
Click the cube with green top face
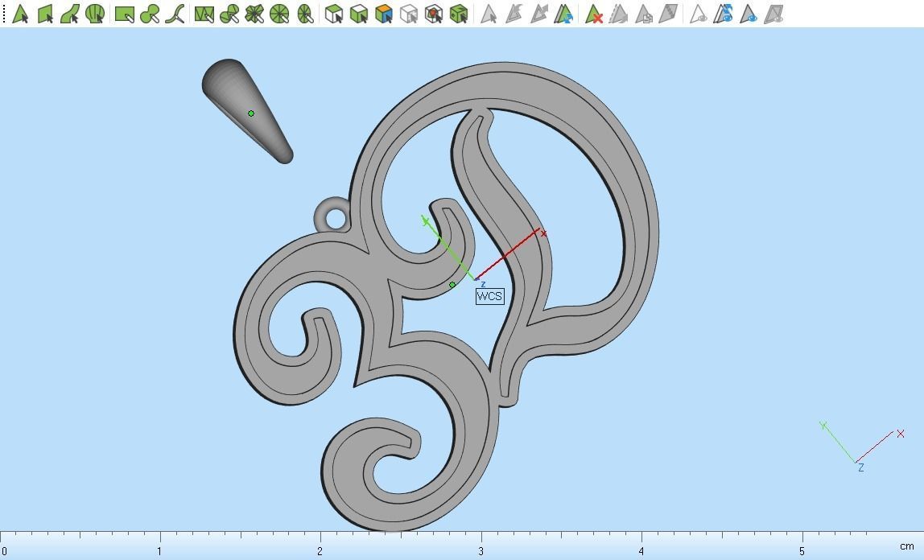(x=334, y=14)
